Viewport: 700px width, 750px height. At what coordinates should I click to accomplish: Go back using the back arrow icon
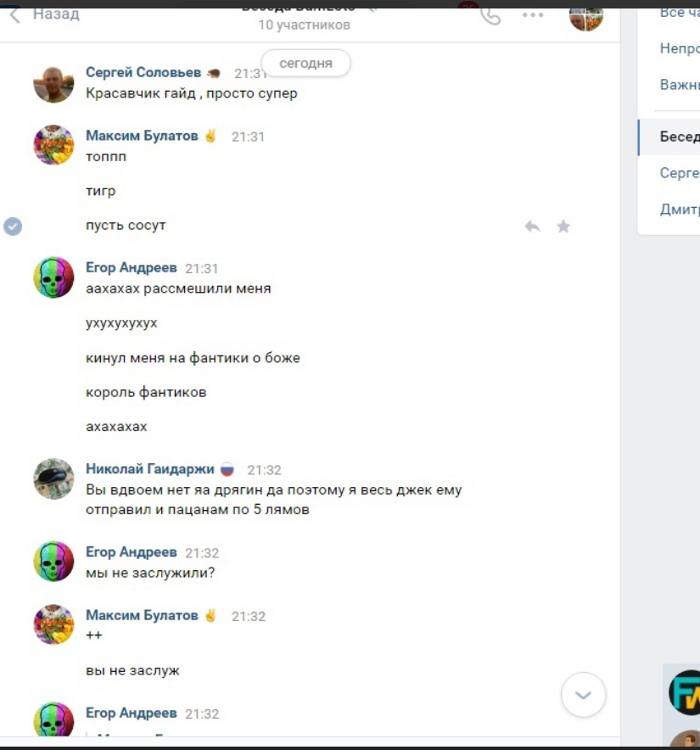pos(15,15)
